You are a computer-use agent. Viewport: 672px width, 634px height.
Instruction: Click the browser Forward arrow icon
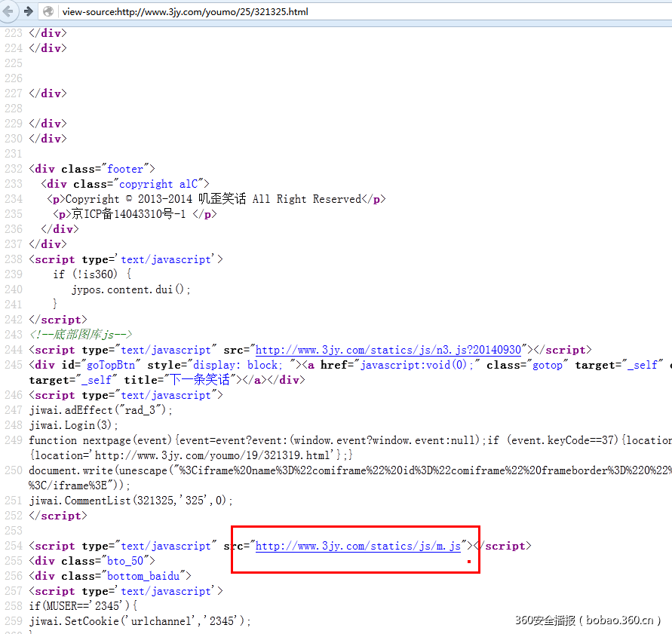pyautogui.click(x=27, y=11)
